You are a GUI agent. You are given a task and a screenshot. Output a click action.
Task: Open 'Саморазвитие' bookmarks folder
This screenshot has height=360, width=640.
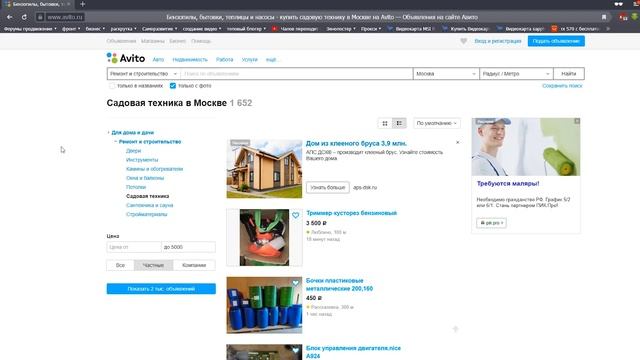point(159,29)
